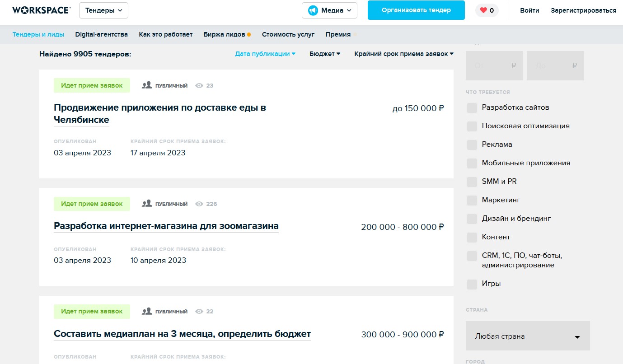Click the eye views icon showing 23
The image size is (623, 364).
pyautogui.click(x=199, y=85)
